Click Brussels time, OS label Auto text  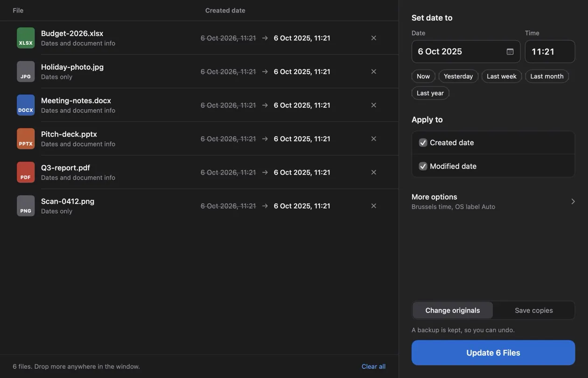(x=453, y=207)
